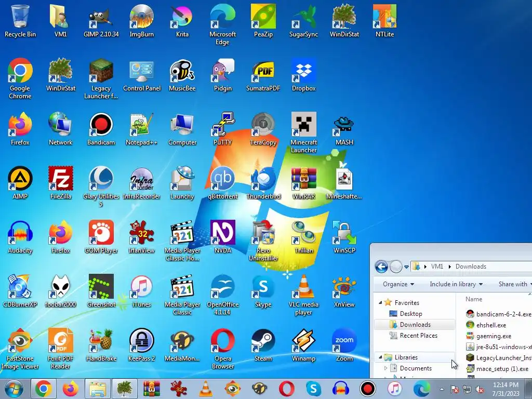Select the SumatraPDF desktop icon
Image resolution: width=532 pixels, height=399 pixels.
[x=263, y=75]
